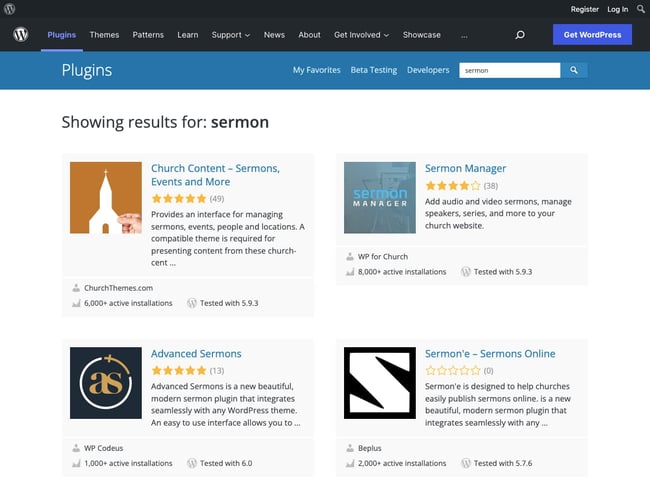This screenshot has height=490, width=650.
Task: Click the author icon next to WP Codeus
Action: (x=76, y=448)
